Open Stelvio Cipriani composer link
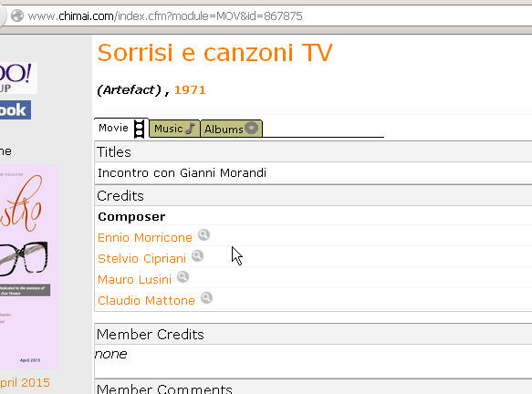Image resolution: width=532 pixels, height=394 pixels. [141, 259]
